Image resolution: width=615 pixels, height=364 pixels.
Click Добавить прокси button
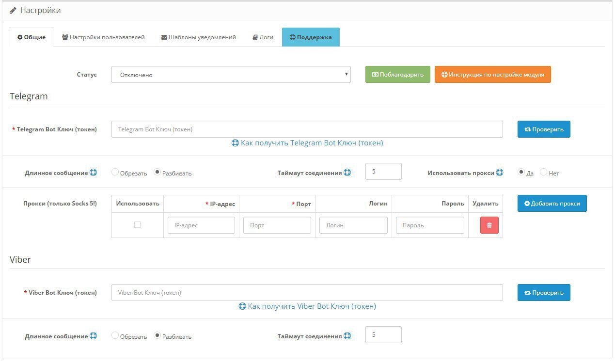552,204
